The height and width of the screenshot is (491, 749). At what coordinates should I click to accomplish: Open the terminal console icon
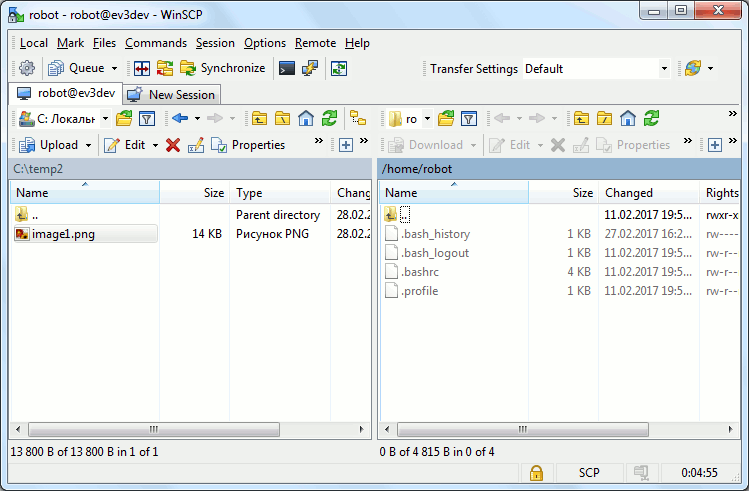(287, 69)
